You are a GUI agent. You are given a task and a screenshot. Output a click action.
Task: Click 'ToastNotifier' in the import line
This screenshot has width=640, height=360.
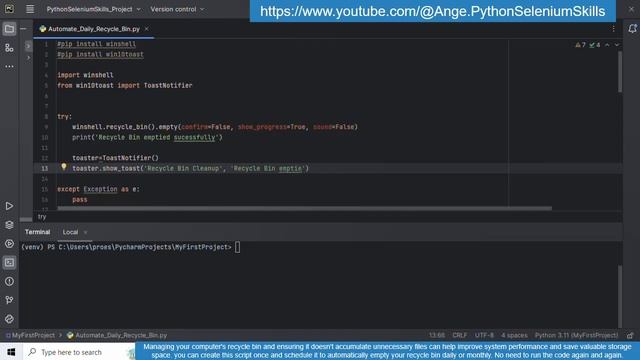point(168,85)
